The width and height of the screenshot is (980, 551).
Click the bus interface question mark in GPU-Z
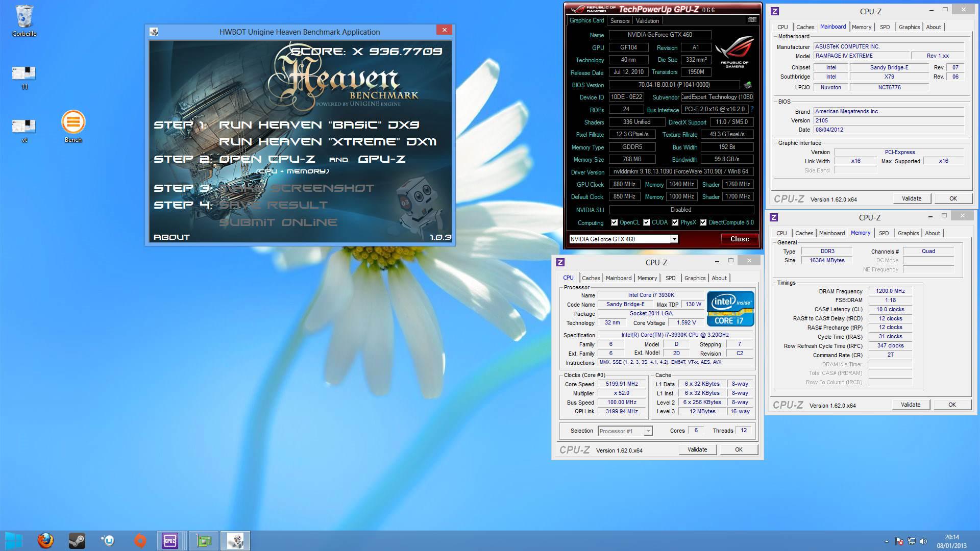[x=752, y=109]
